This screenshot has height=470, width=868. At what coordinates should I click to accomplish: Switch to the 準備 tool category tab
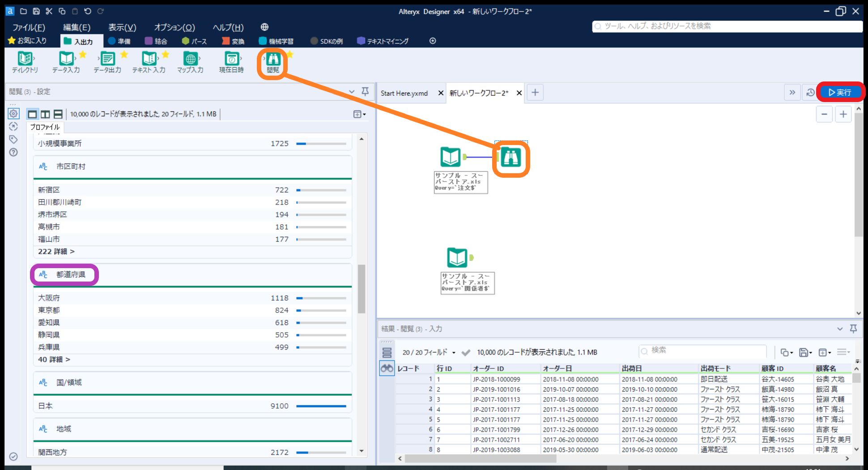tap(119, 41)
